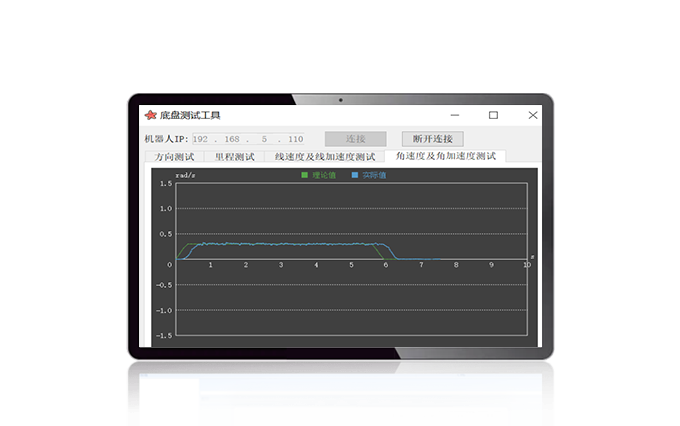The height and width of the screenshot is (426, 680).
Task: Click the red star app icon in title bar
Action: [150, 115]
